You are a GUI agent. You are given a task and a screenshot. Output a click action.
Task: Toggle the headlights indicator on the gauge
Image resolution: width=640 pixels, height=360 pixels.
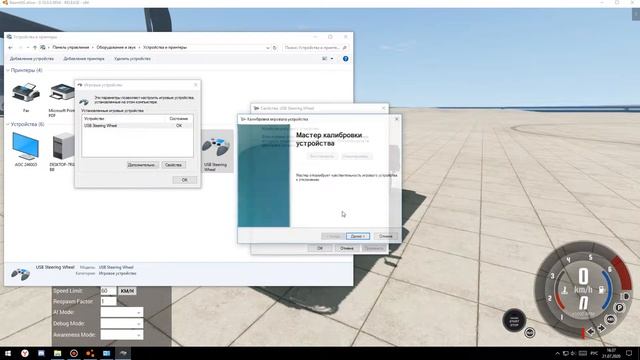[x=625, y=296]
